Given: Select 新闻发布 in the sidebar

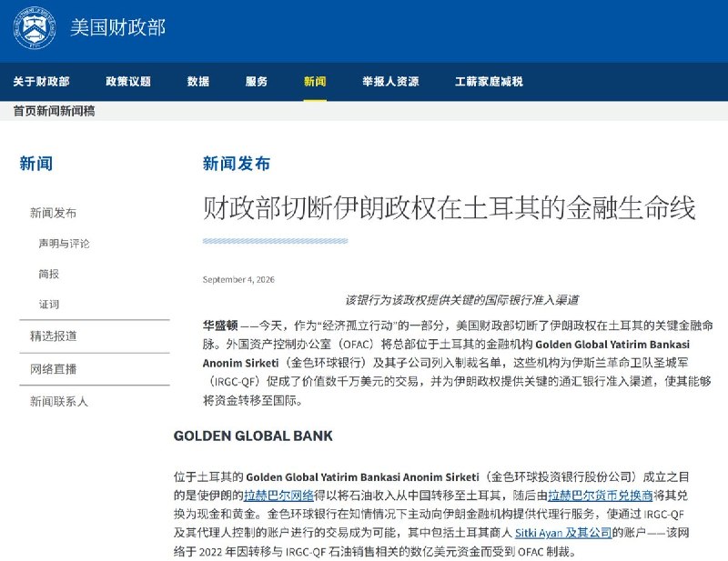Looking at the screenshot, I should (x=53, y=213).
